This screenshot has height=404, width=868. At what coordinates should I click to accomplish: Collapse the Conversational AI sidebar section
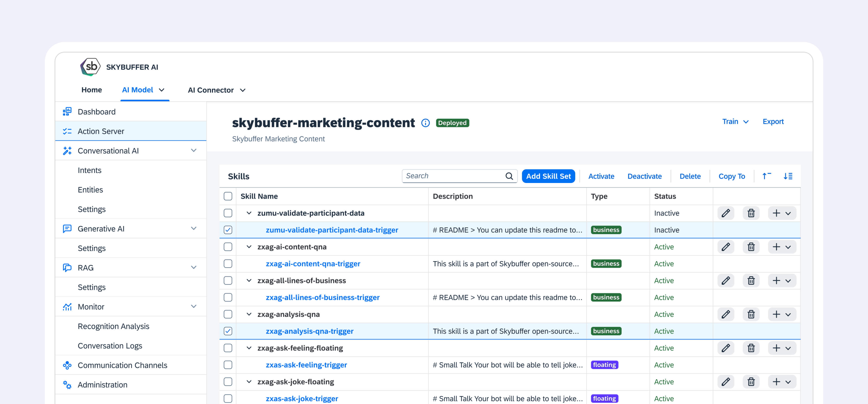click(x=193, y=150)
